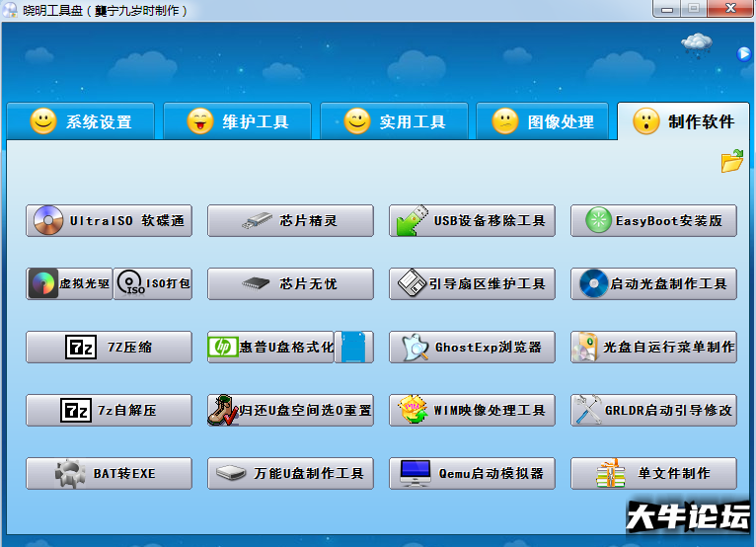Start Qemu启动模拟器
The image size is (756, 547).
pos(472,473)
